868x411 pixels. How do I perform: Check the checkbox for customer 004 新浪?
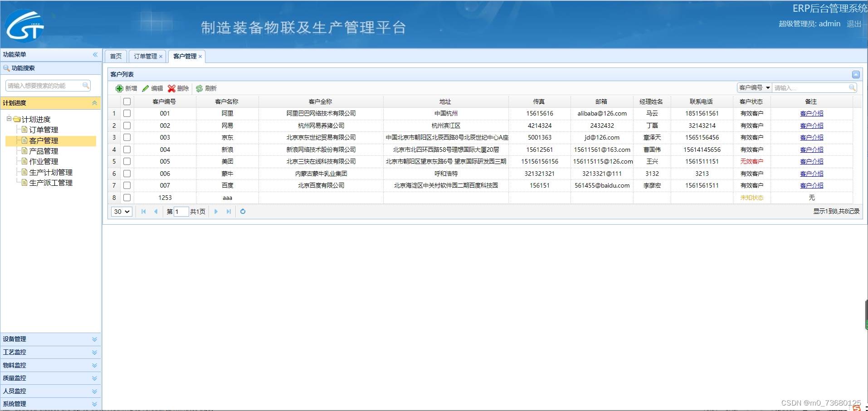coord(127,150)
